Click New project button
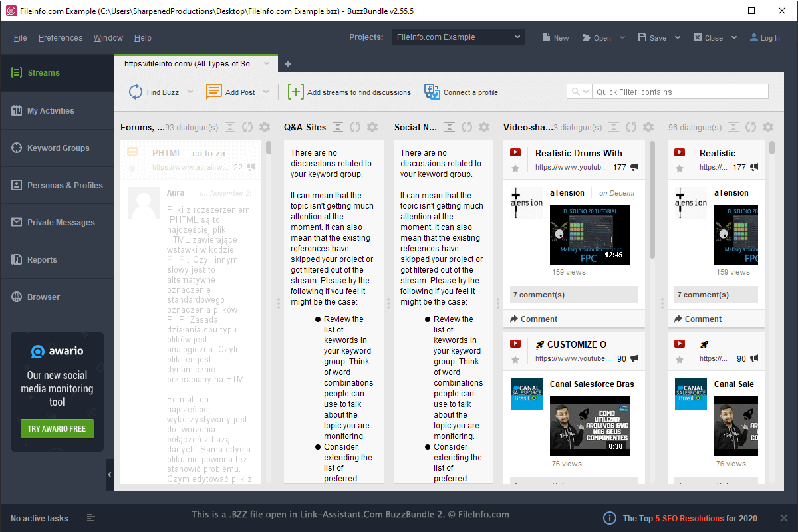Screen dimensions: 798x532 [x=555, y=38]
